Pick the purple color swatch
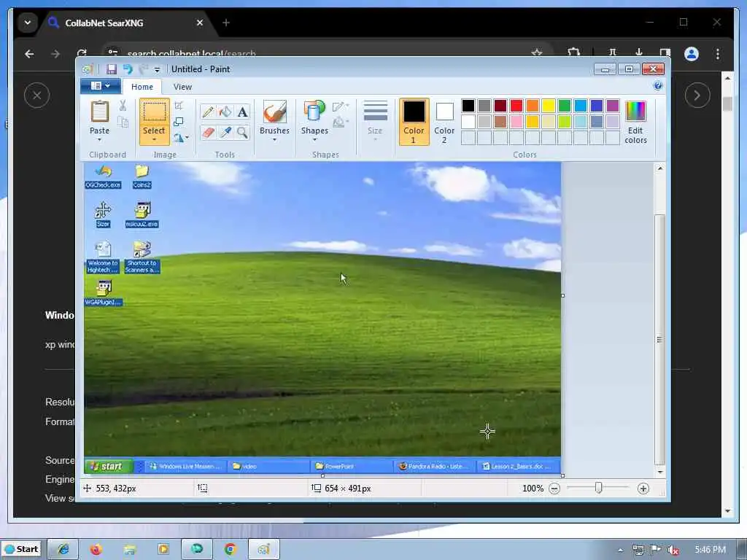This screenshot has width=747, height=560. coord(613,106)
